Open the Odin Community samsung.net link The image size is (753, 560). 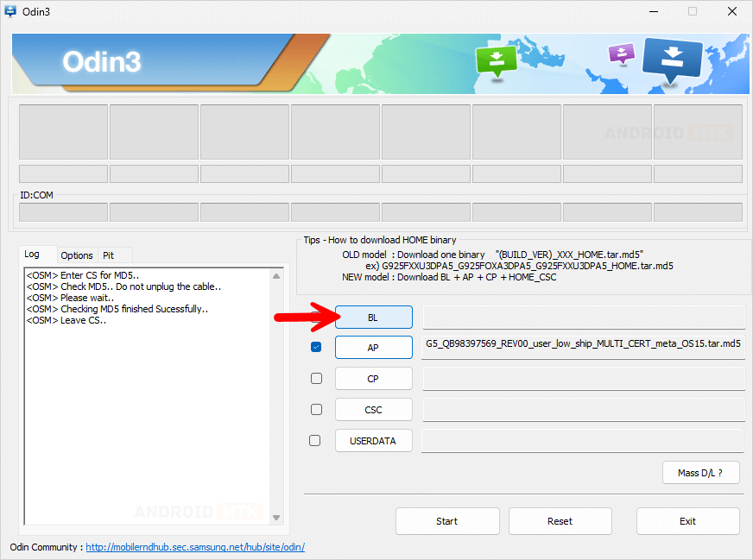(x=194, y=547)
